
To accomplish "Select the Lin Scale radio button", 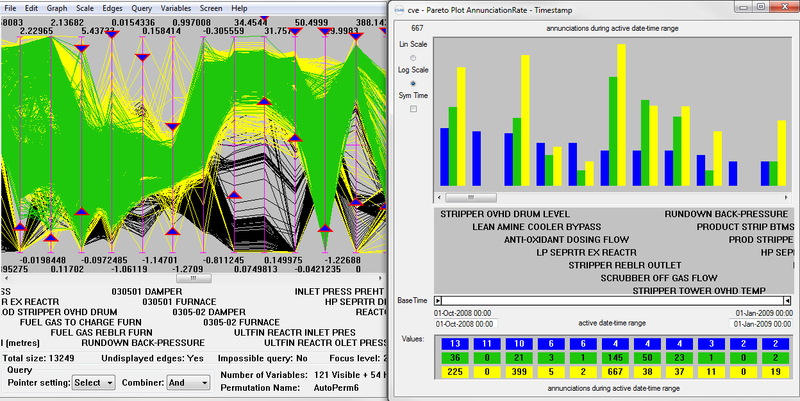I will 413,58.
